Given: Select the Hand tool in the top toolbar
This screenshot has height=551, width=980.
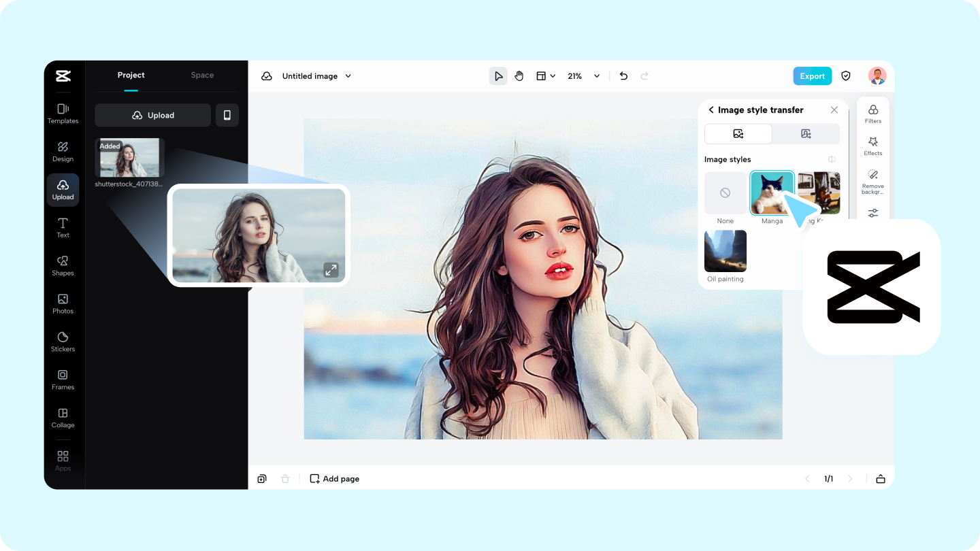Looking at the screenshot, I should 519,76.
